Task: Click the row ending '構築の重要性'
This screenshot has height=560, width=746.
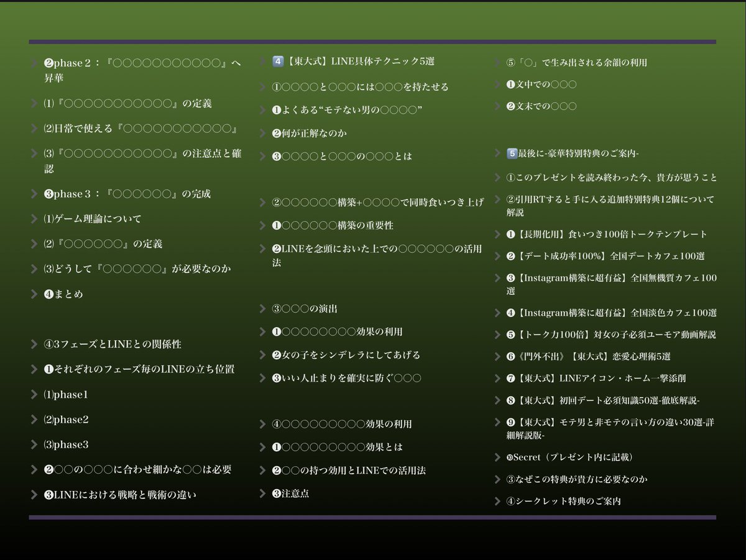Action: click(x=333, y=226)
